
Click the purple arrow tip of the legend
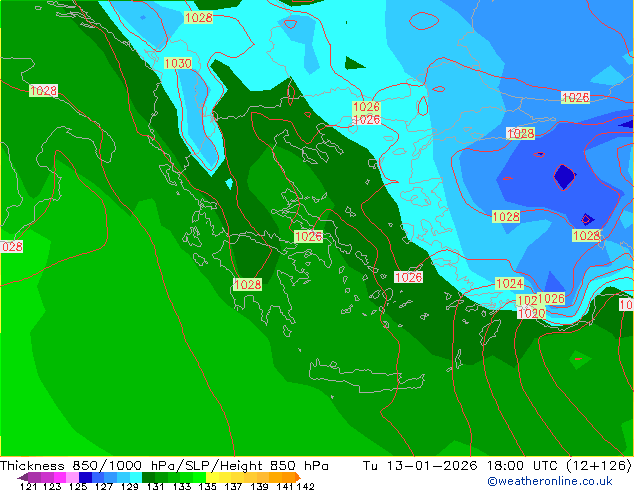coord(23,477)
